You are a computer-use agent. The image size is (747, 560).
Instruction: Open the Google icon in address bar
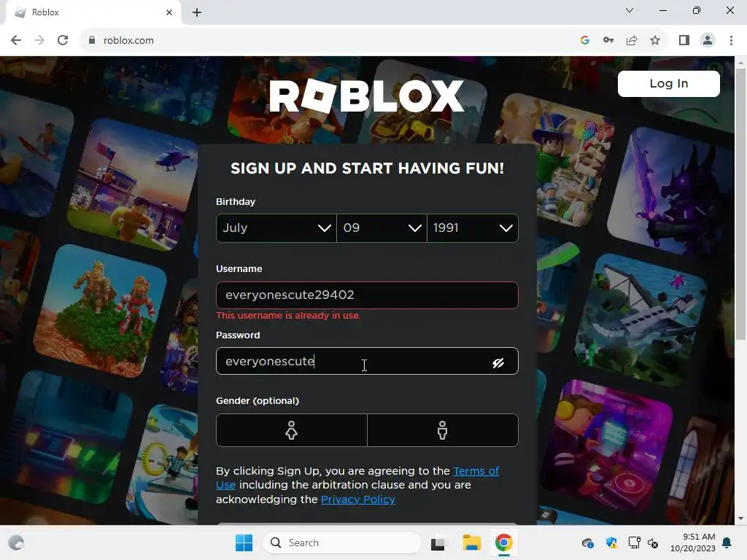point(585,41)
